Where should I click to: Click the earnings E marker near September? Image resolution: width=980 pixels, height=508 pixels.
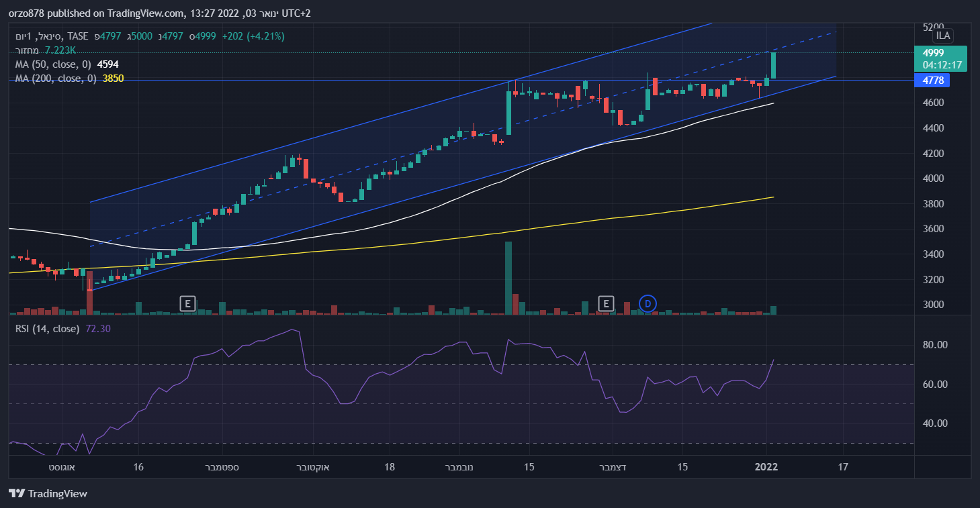pyautogui.click(x=188, y=303)
